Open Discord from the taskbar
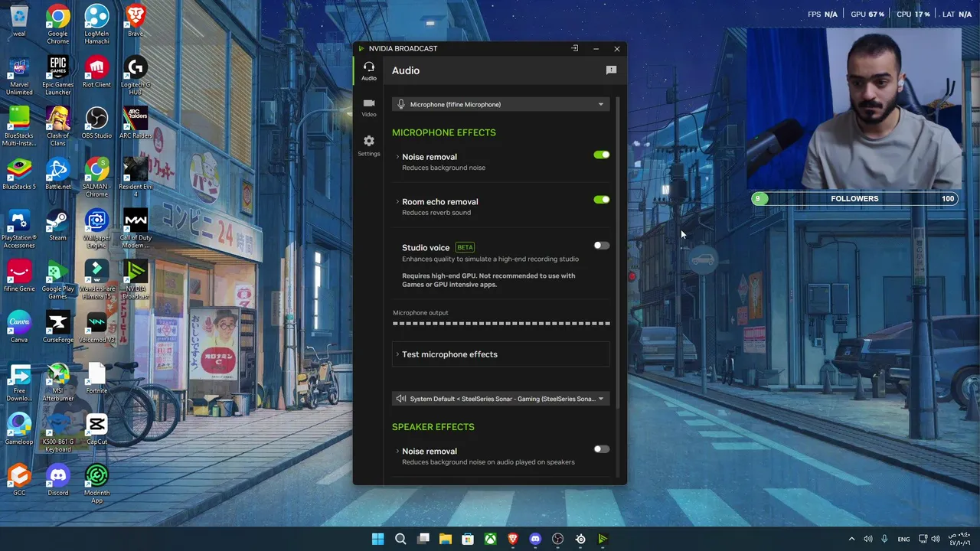This screenshot has height=551, width=980. 535,539
